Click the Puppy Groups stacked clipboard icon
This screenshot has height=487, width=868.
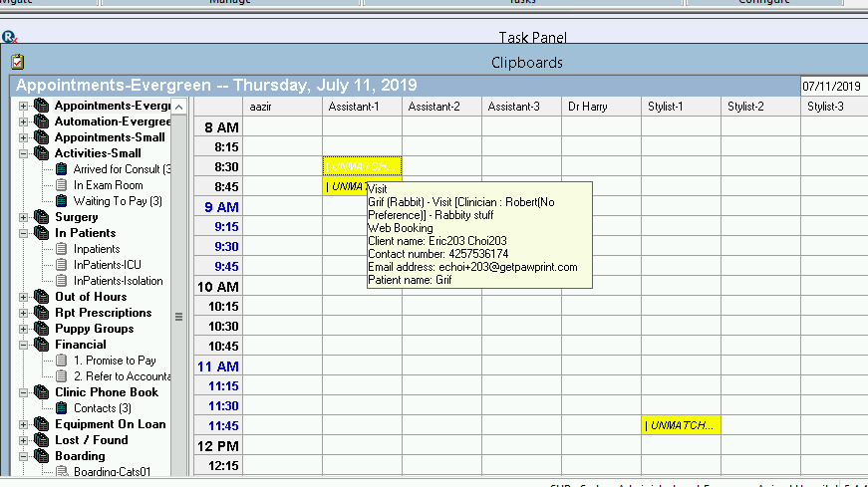[41, 329]
